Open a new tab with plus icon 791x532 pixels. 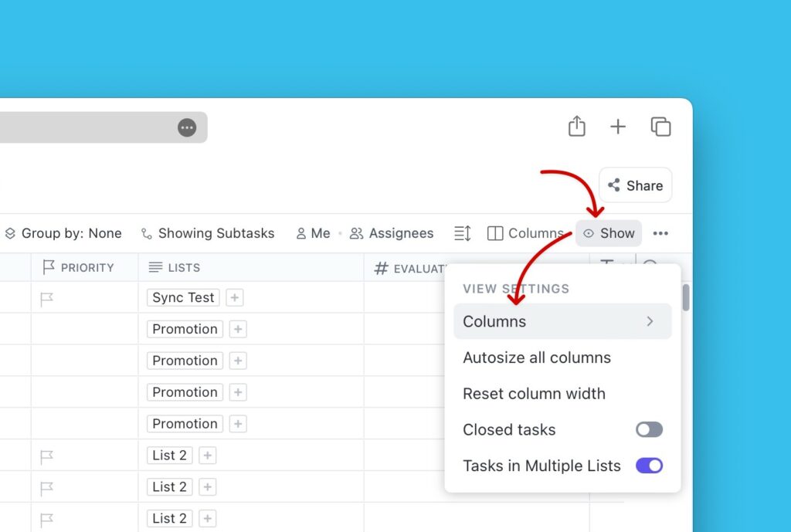click(618, 127)
